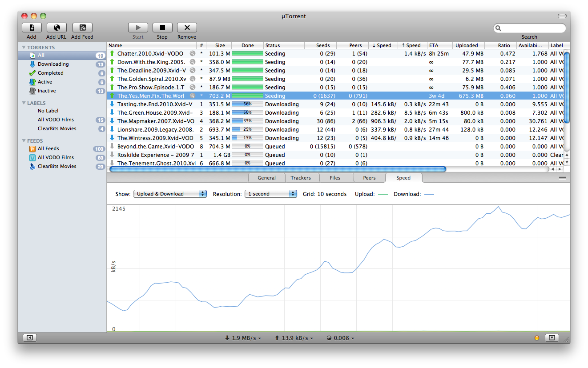This screenshot has width=588, height=368.
Task: Click the Start play button
Action: pyautogui.click(x=138, y=28)
